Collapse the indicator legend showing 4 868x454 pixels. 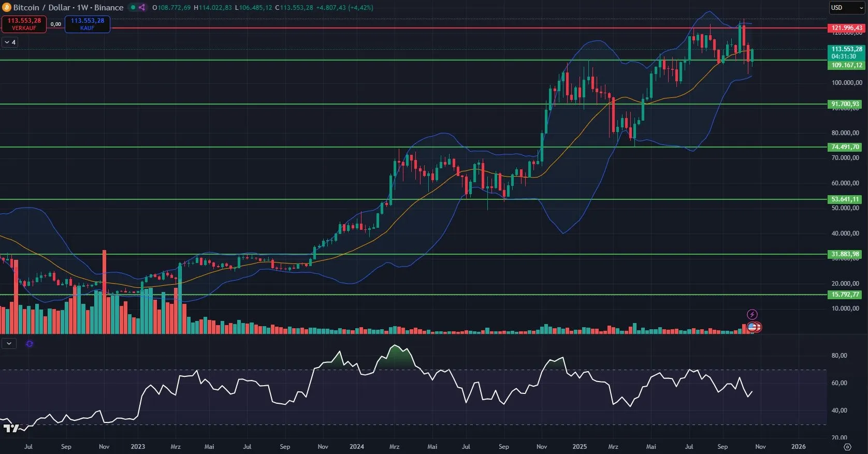10,42
